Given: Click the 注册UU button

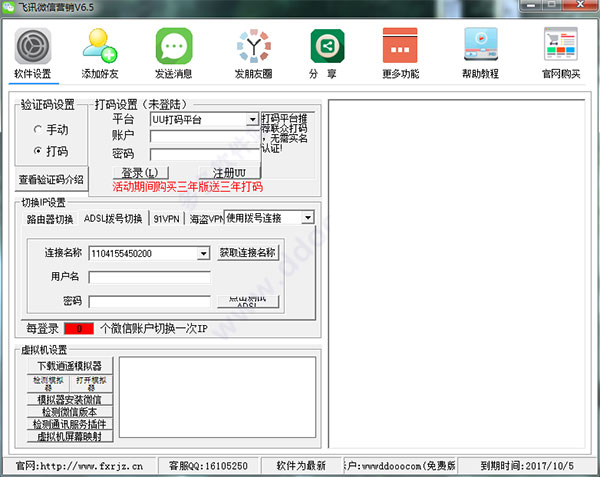Looking at the screenshot, I should (229, 173).
